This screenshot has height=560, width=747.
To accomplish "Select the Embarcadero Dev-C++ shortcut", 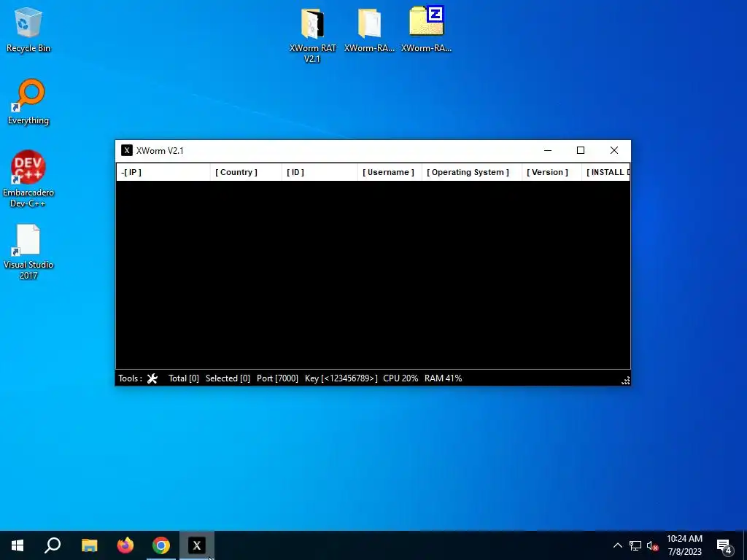I will pyautogui.click(x=28, y=179).
